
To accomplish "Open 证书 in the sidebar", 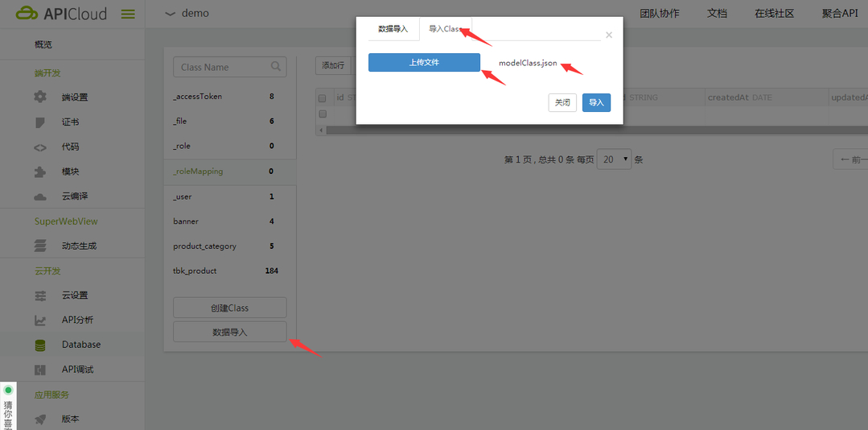I will tap(72, 122).
